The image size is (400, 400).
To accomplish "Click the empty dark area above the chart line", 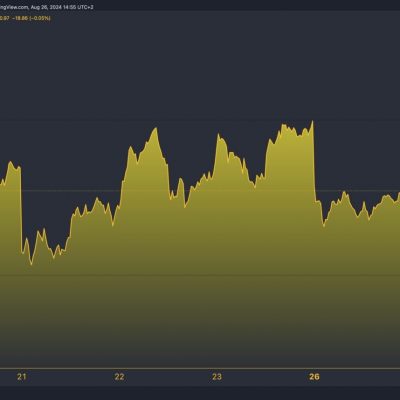I will pyautogui.click(x=200, y=67).
